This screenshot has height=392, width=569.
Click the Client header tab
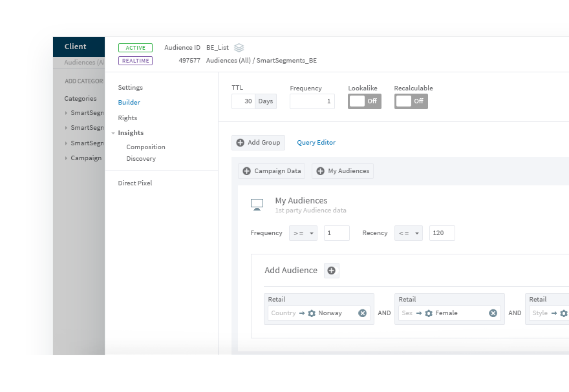point(79,46)
